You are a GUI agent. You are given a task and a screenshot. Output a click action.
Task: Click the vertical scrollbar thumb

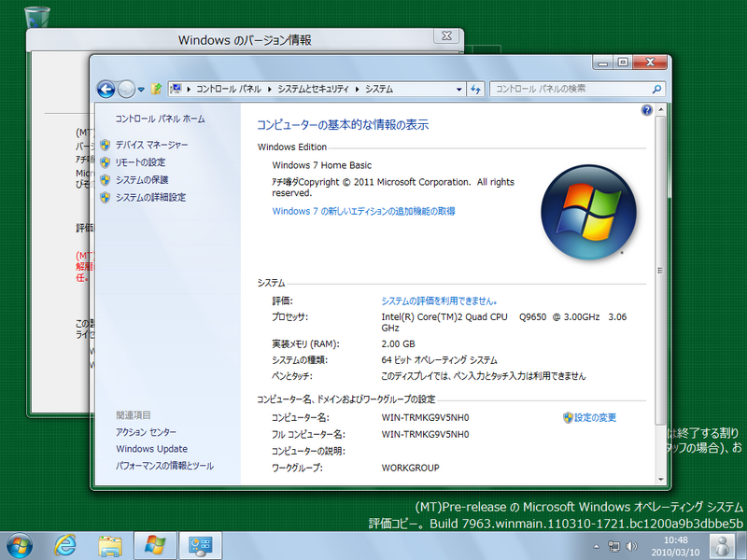[661, 270]
